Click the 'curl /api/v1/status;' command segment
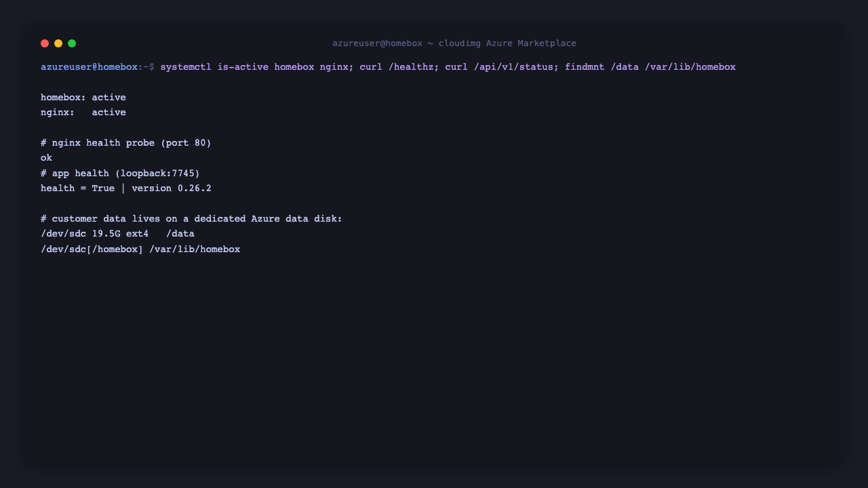The width and height of the screenshot is (868, 488). 502,67
